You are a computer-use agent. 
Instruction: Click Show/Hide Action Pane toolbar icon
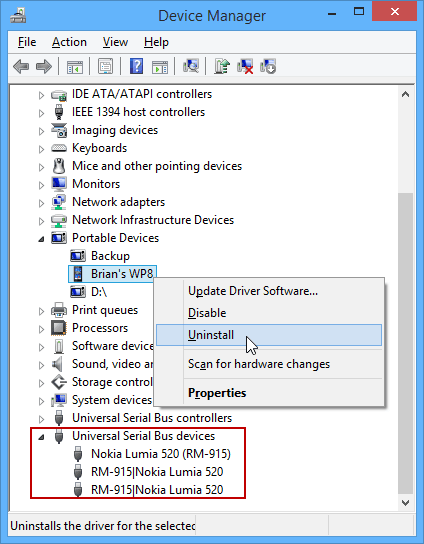click(160, 66)
